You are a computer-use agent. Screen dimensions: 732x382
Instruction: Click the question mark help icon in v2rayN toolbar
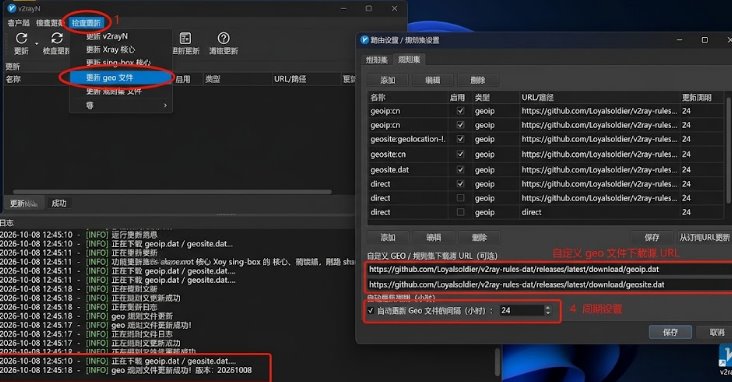(x=224, y=38)
